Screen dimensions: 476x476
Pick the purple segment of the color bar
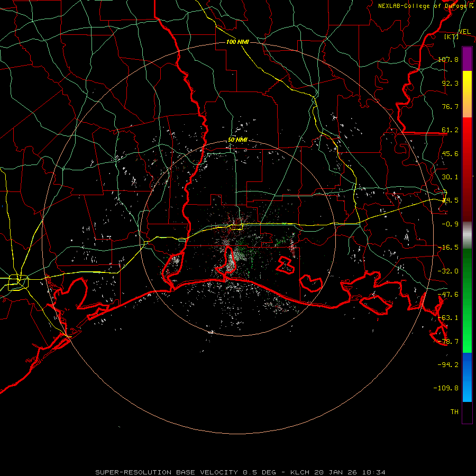point(467,59)
